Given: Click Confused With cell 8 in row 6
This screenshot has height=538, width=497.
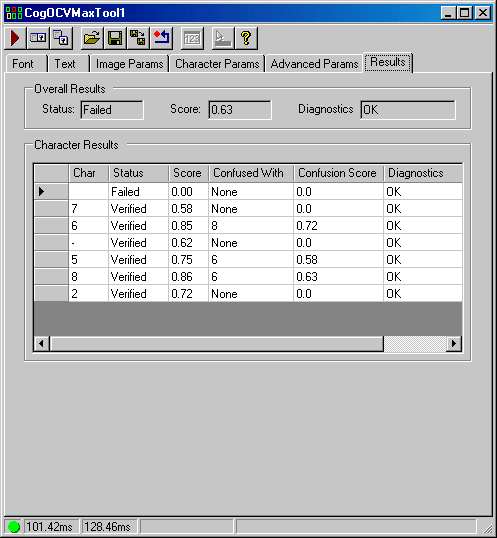Looking at the screenshot, I should (x=251, y=225).
